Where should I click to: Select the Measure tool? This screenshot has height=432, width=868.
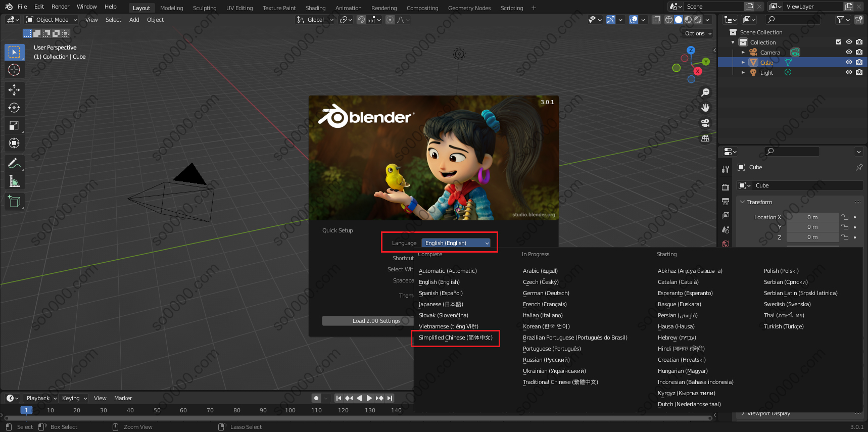(x=14, y=181)
